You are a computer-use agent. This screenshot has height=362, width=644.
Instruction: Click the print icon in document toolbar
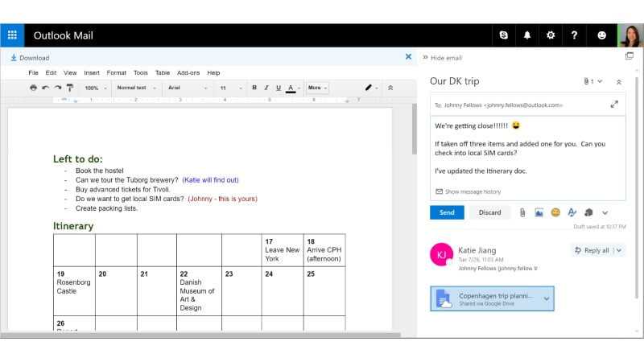tap(33, 88)
